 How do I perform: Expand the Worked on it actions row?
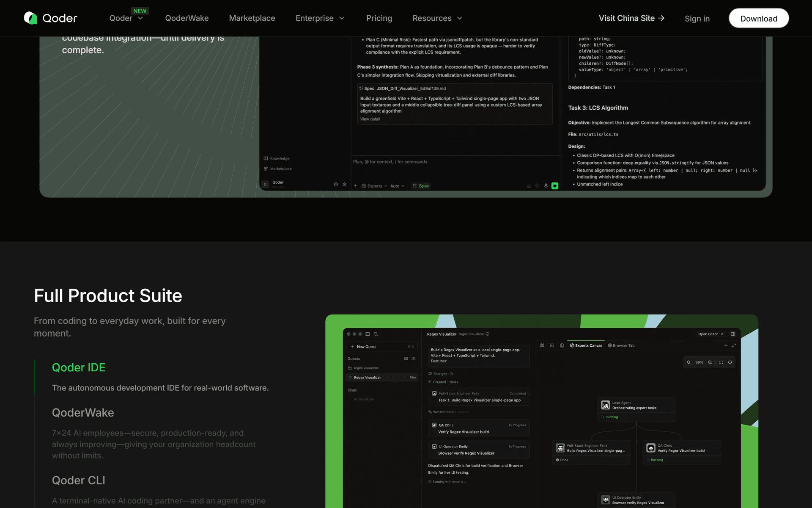[449, 412]
